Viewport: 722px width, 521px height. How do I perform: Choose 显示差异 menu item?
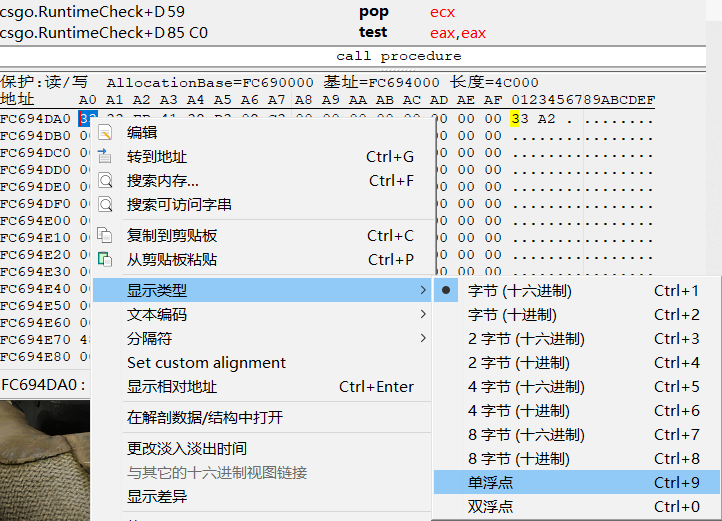click(x=262, y=497)
